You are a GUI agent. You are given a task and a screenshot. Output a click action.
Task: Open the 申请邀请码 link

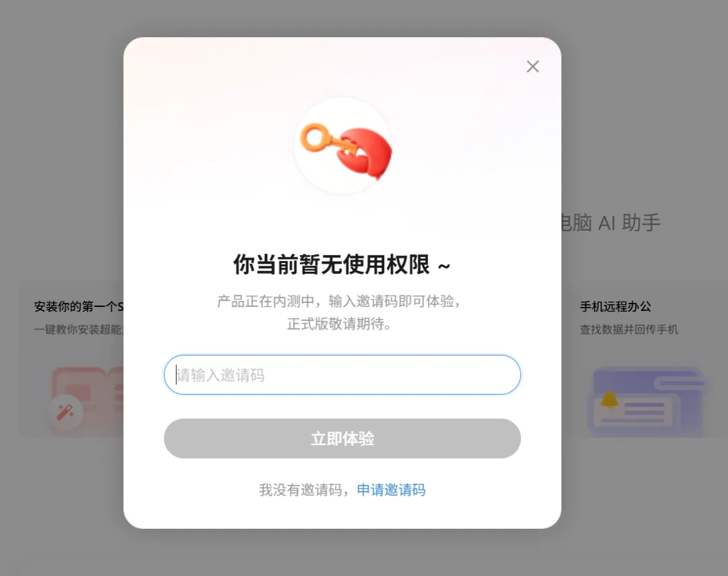click(x=391, y=490)
